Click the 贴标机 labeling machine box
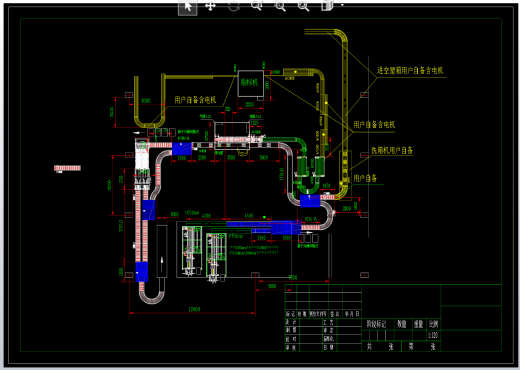 click(x=251, y=83)
